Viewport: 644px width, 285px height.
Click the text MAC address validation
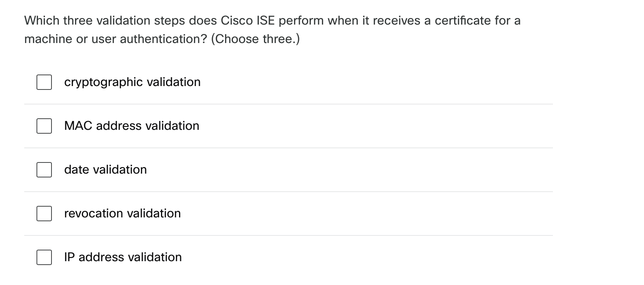click(131, 126)
